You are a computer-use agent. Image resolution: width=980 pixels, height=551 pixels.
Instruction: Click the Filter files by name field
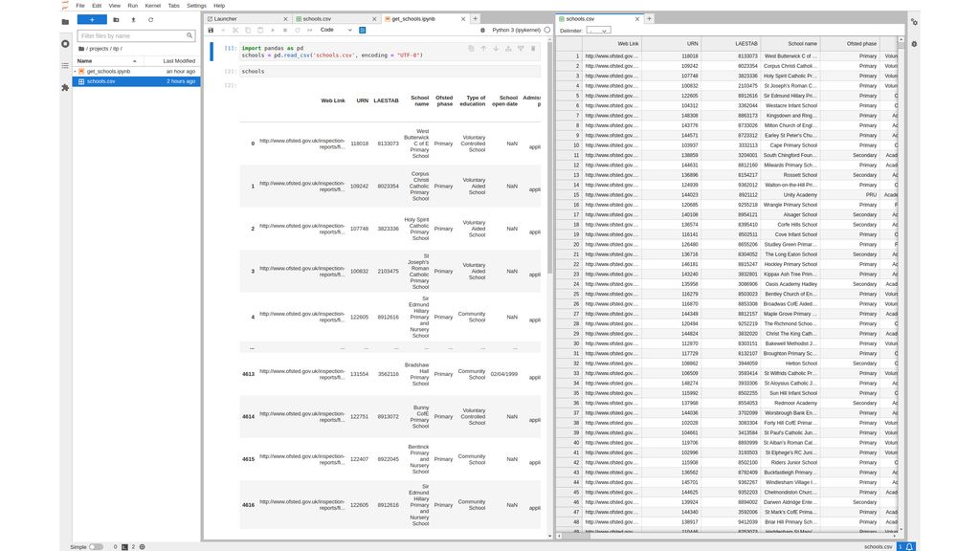point(129,35)
